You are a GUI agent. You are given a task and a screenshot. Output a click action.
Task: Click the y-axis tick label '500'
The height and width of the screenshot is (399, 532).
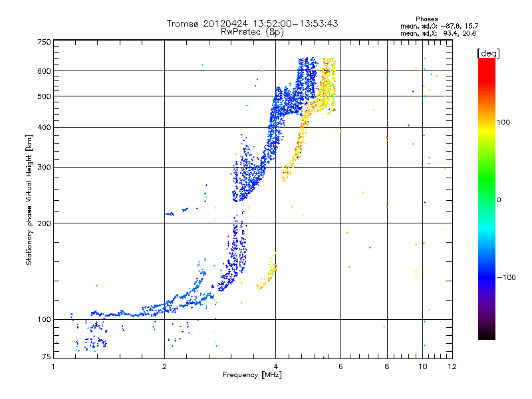(x=44, y=96)
